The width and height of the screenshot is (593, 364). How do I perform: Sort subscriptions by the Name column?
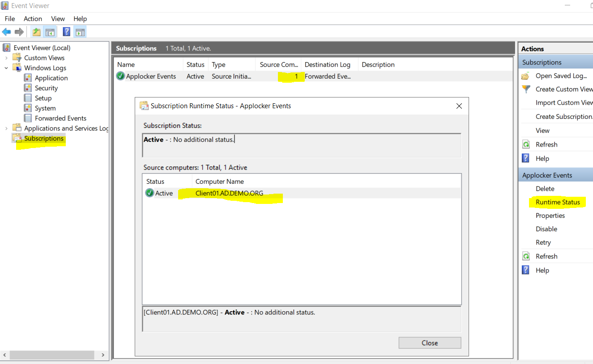coord(149,64)
